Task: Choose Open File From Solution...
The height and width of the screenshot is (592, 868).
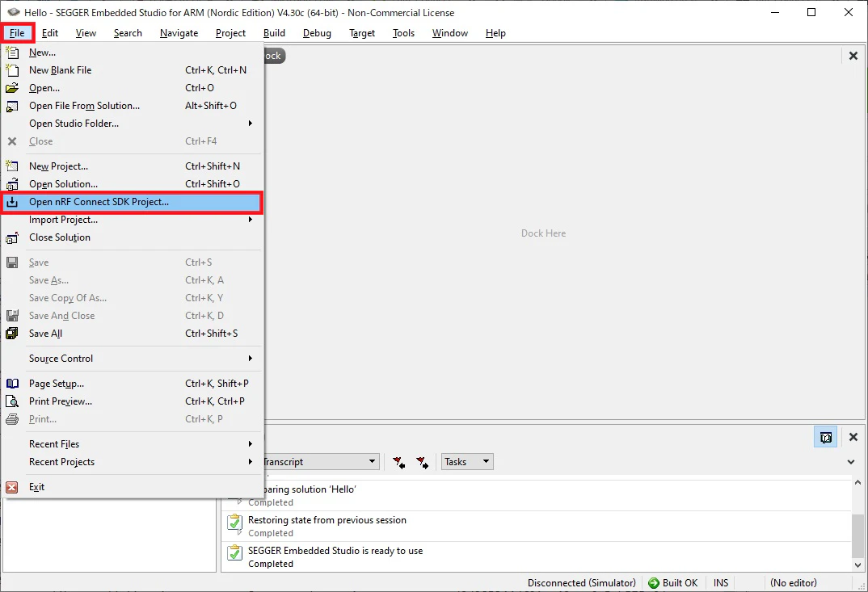Action: point(132,106)
